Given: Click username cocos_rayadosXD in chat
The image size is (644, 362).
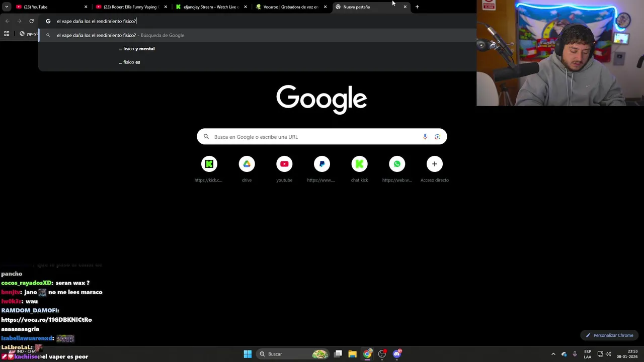Looking at the screenshot, I should pos(26,283).
